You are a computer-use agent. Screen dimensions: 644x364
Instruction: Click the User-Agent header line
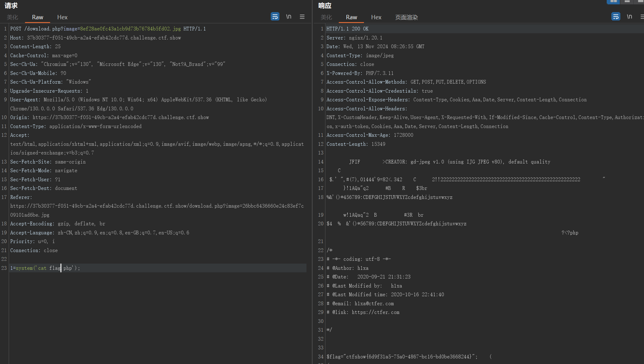pyautogui.click(x=139, y=104)
